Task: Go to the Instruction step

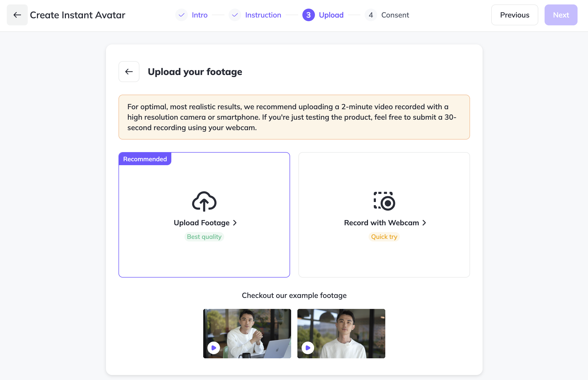Action: [x=263, y=15]
